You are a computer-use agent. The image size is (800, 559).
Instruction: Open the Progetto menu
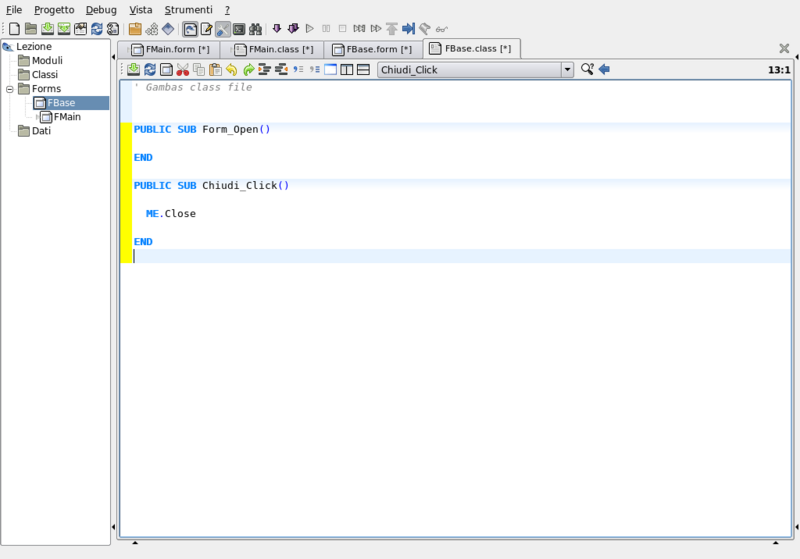pos(54,10)
